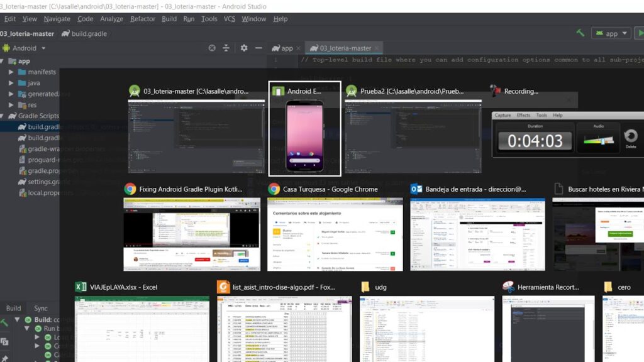The width and height of the screenshot is (644, 362).
Task: Click the target scroll-from-source icon in Project panel
Action: pyautogui.click(x=212, y=48)
